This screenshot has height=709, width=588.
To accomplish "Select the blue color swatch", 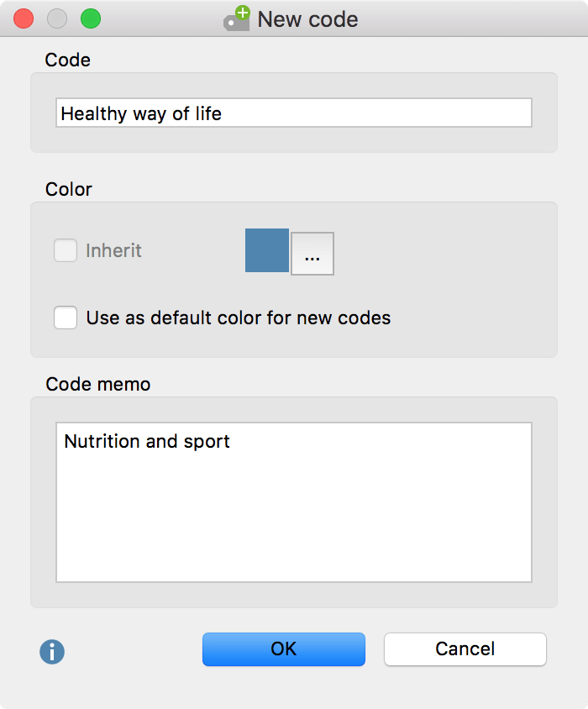I will (x=267, y=250).
